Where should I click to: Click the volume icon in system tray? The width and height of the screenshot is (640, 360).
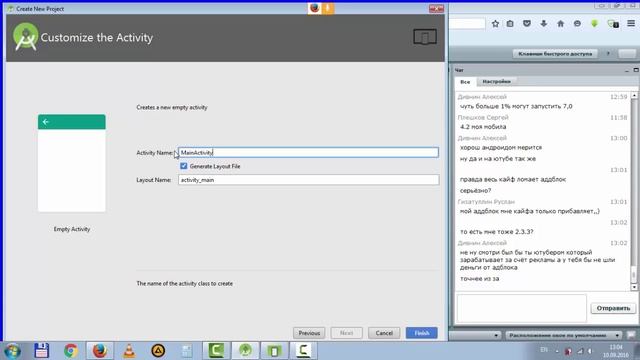590,351
